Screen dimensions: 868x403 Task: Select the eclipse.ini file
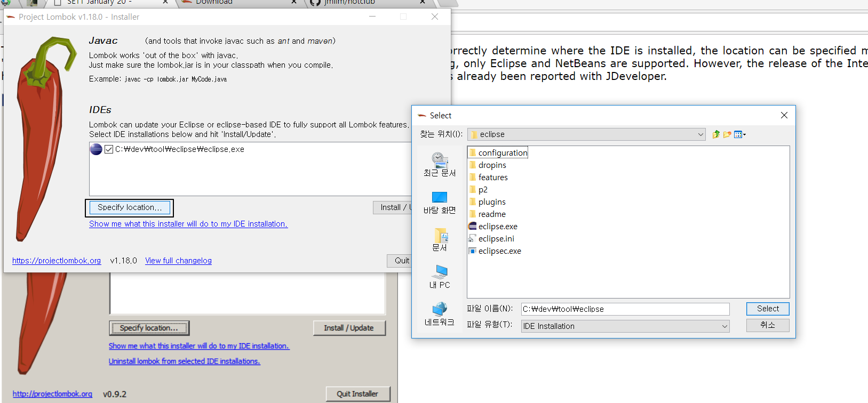click(x=492, y=239)
